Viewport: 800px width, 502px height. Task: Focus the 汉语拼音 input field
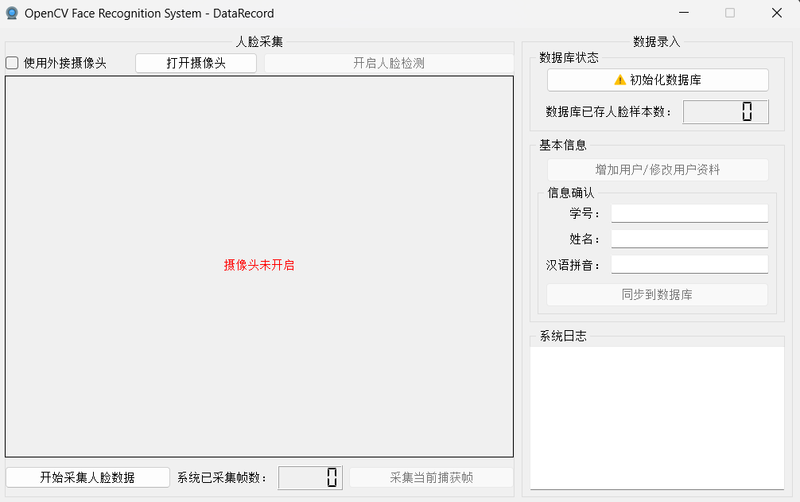[x=690, y=265]
